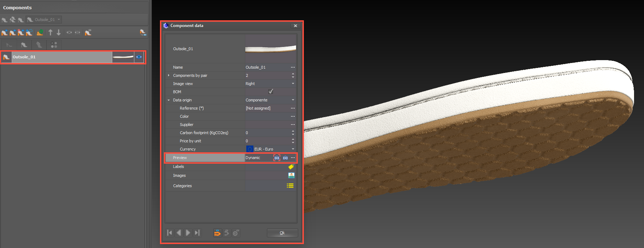Click the green refresh shoe last icon

40,33
